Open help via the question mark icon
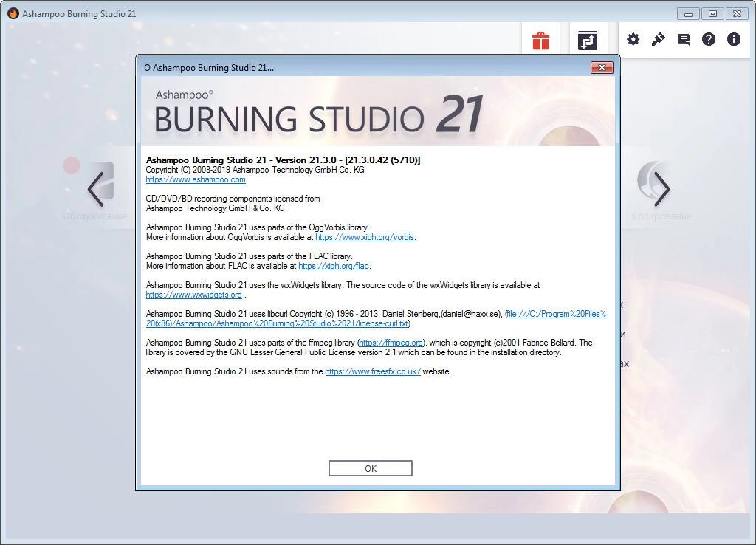The height and width of the screenshot is (545, 756). tap(708, 39)
